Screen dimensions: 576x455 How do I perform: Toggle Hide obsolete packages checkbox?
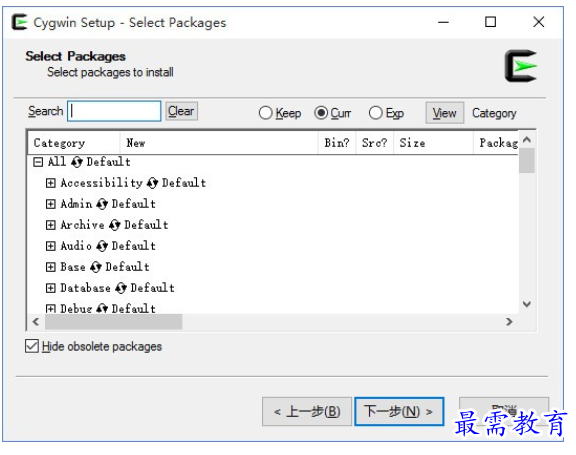tap(32, 346)
